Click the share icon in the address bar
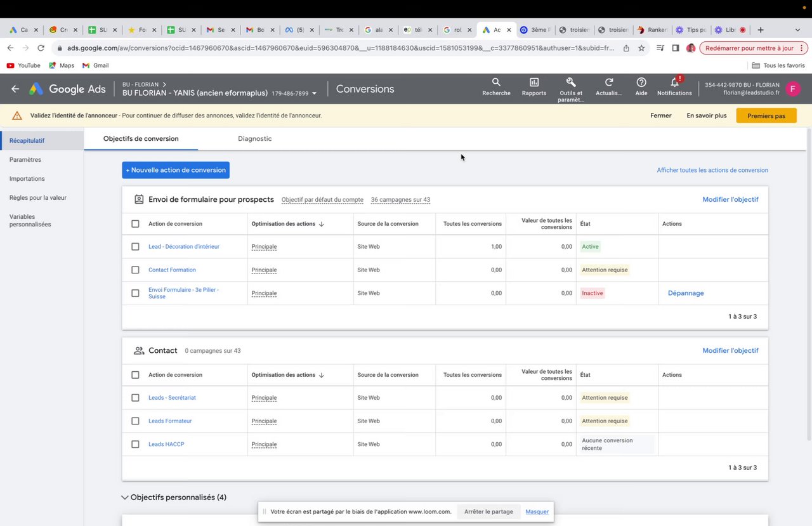Screen dimensions: 812x526 (626, 48)
